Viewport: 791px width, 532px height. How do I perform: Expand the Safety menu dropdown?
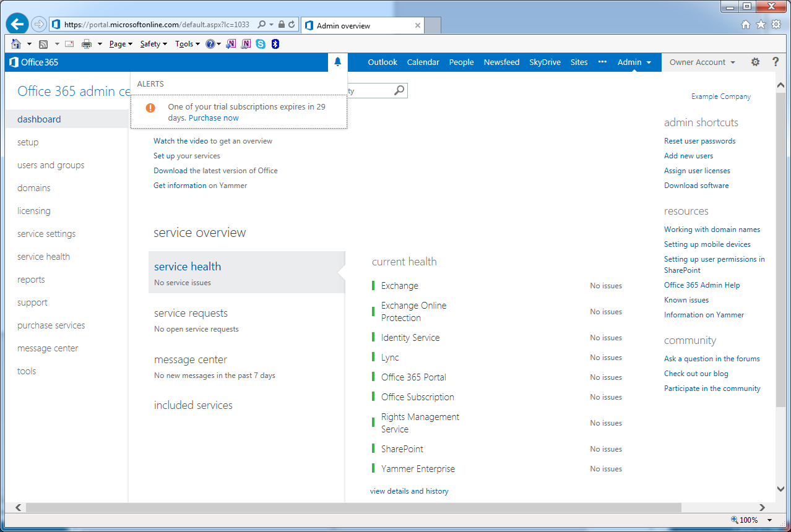(x=153, y=44)
